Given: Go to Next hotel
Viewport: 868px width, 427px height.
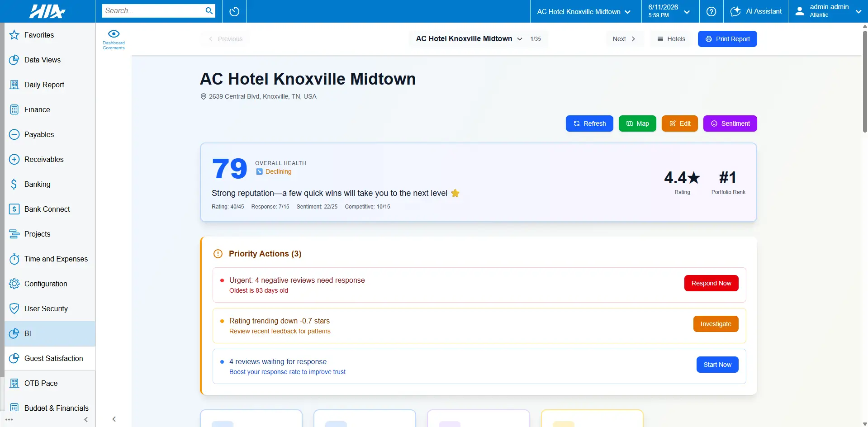Looking at the screenshot, I should pyautogui.click(x=624, y=39).
